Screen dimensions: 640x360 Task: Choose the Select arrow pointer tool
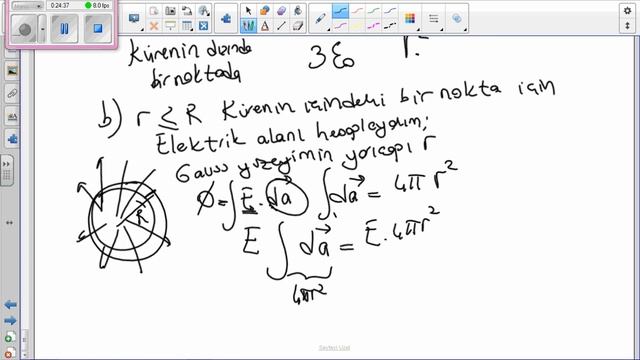coord(248,11)
